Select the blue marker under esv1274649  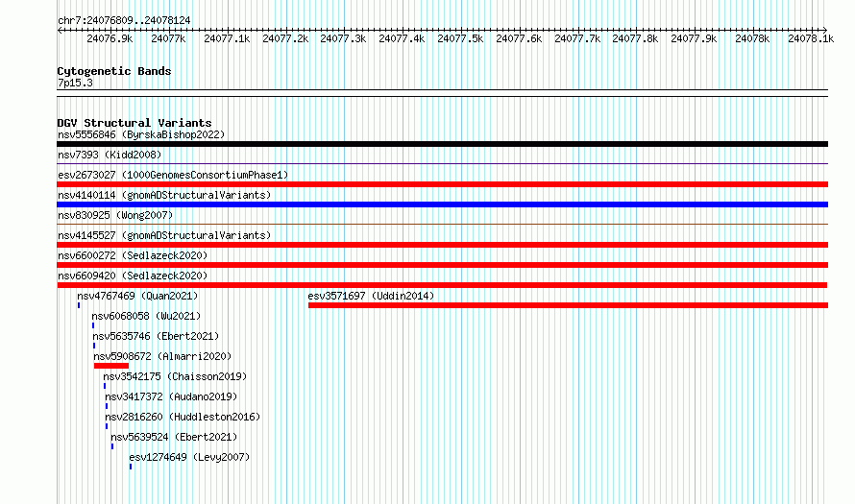click(131, 467)
